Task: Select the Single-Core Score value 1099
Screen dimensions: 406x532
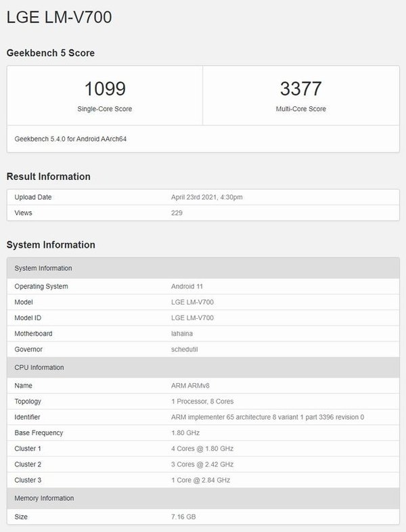Action: coord(105,89)
